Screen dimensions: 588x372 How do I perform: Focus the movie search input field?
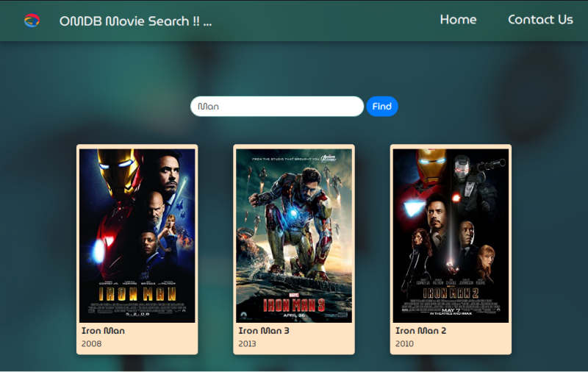(x=277, y=107)
